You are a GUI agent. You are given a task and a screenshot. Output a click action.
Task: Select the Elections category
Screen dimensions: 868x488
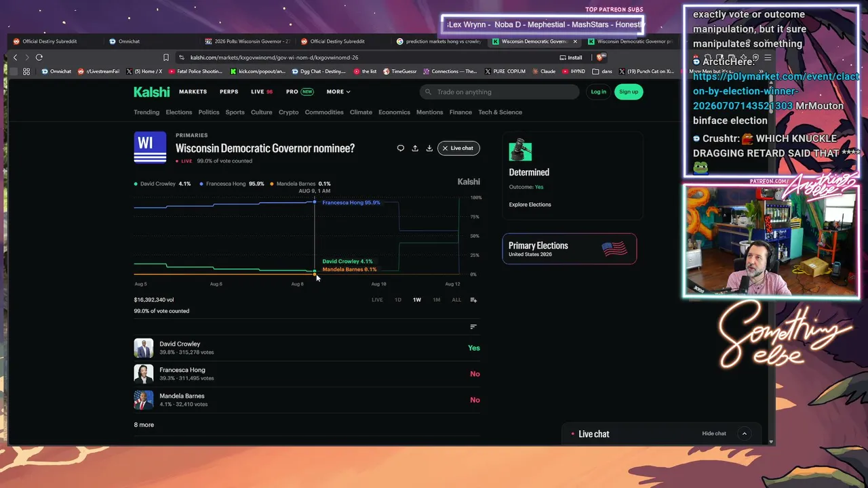pos(179,112)
